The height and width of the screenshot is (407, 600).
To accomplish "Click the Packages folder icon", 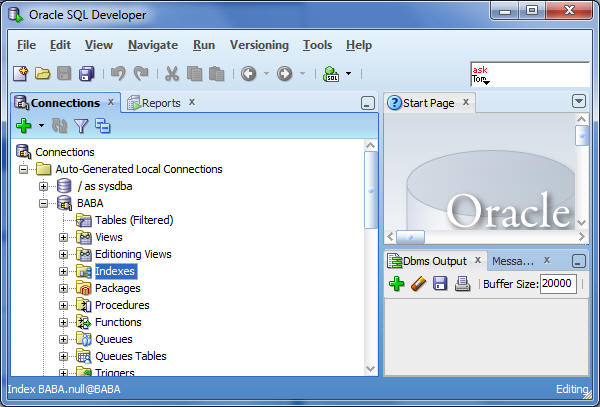I will (83, 288).
